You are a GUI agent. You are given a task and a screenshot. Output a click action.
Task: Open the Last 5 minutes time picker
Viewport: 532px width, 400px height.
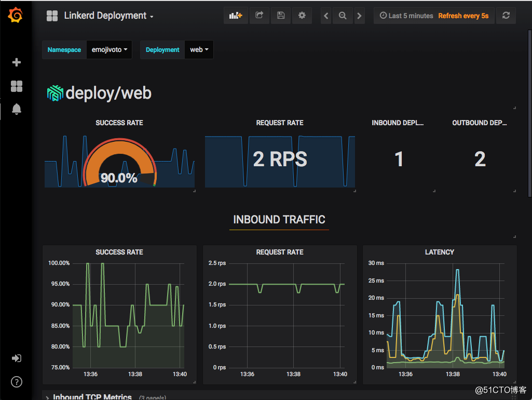pos(406,16)
